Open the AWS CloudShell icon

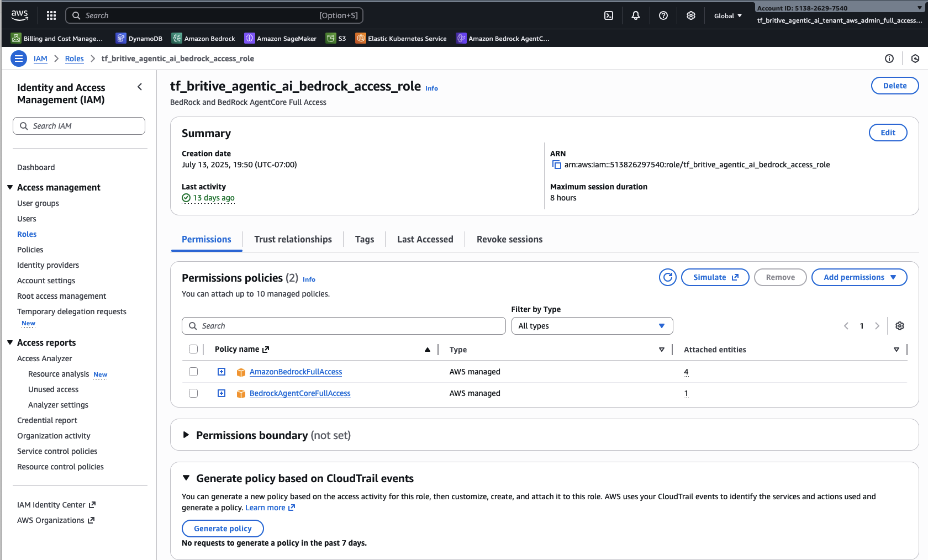609,15
